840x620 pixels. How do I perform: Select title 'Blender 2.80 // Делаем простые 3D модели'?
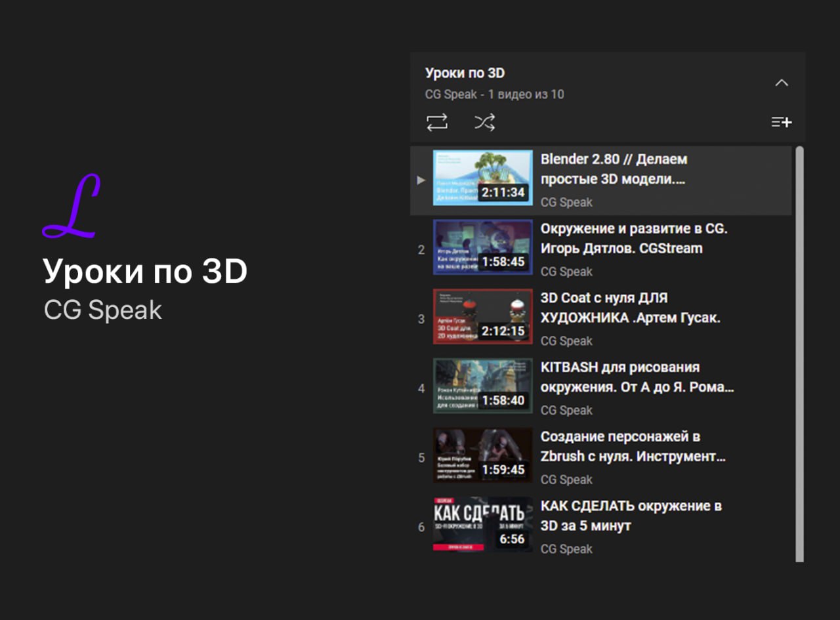pyautogui.click(x=614, y=169)
